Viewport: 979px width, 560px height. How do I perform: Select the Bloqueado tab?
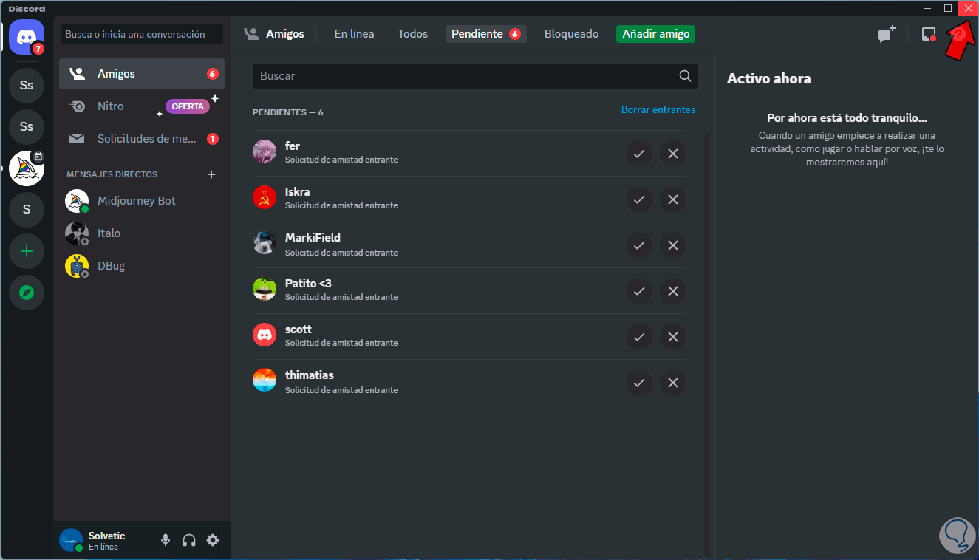(571, 34)
